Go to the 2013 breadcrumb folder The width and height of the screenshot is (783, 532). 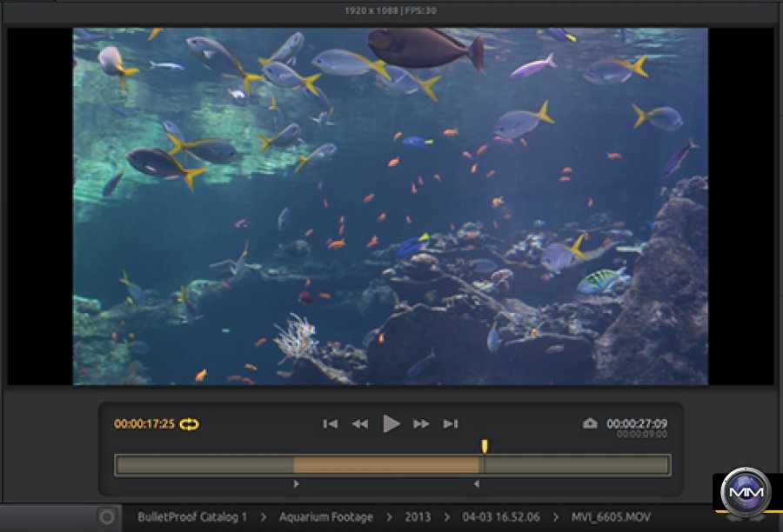[417, 517]
